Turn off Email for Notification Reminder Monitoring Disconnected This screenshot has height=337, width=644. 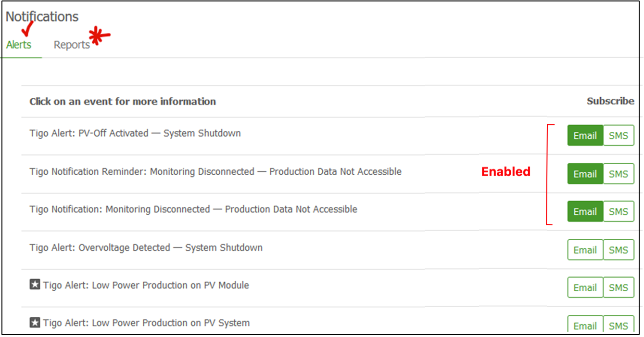pyautogui.click(x=585, y=174)
